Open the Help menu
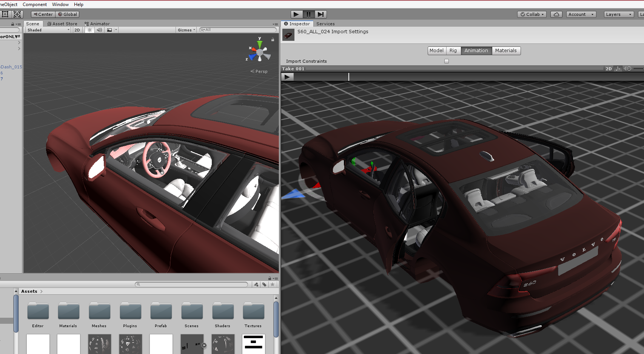Image resolution: width=644 pixels, height=354 pixels. click(x=79, y=5)
